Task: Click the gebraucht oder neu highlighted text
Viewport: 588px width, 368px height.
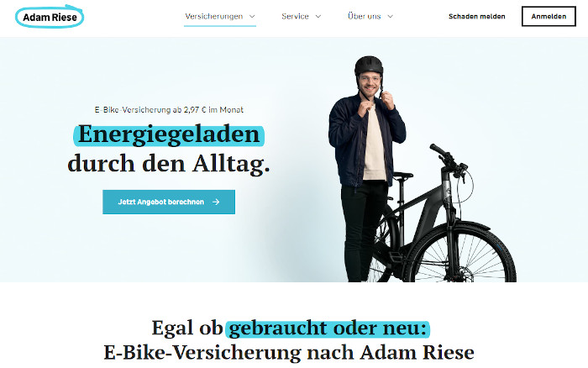Action: point(328,329)
